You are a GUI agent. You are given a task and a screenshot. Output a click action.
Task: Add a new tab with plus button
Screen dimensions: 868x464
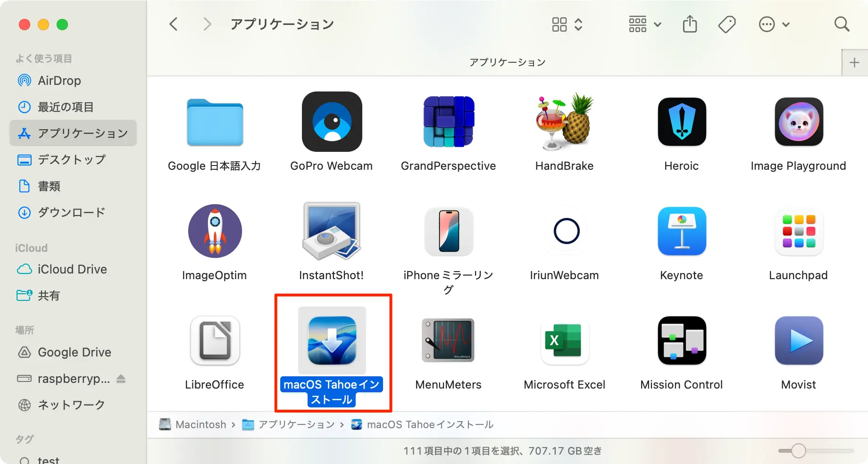coord(854,63)
